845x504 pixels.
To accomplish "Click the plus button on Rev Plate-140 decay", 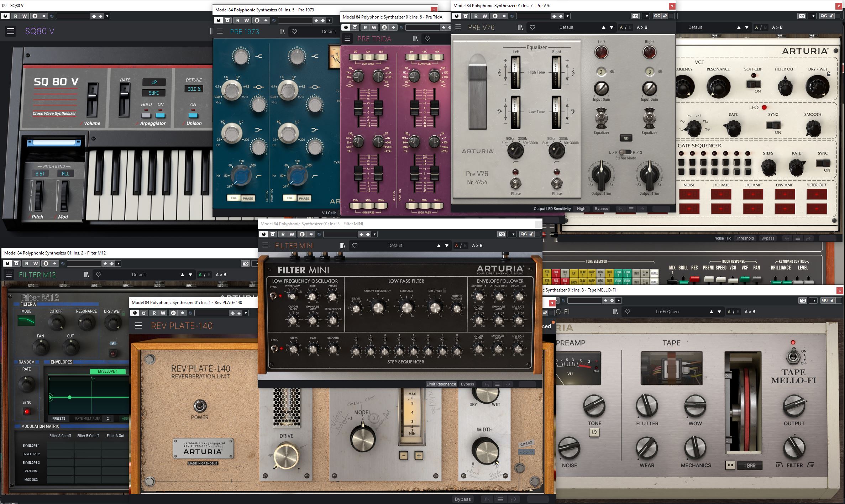I will point(419,456).
